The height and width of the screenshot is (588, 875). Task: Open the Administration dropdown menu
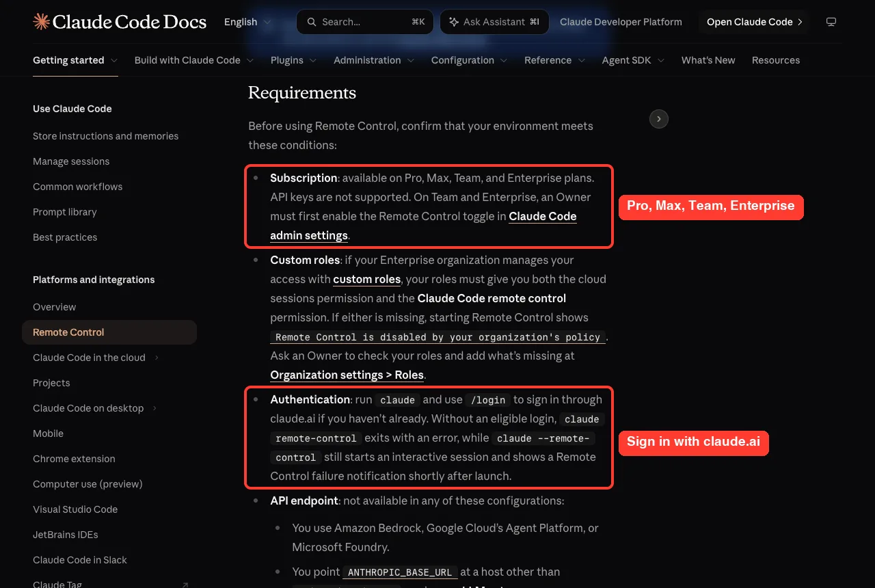point(374,60)
